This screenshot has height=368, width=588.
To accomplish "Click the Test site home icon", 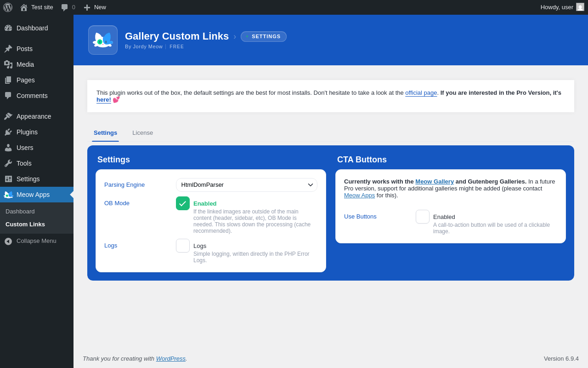I will [x=24, y=7].
